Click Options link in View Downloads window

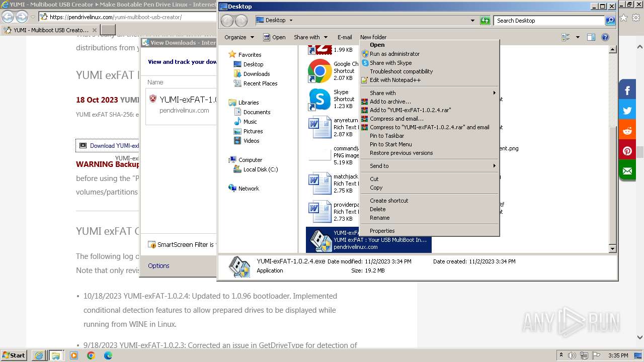coord(158,266)
